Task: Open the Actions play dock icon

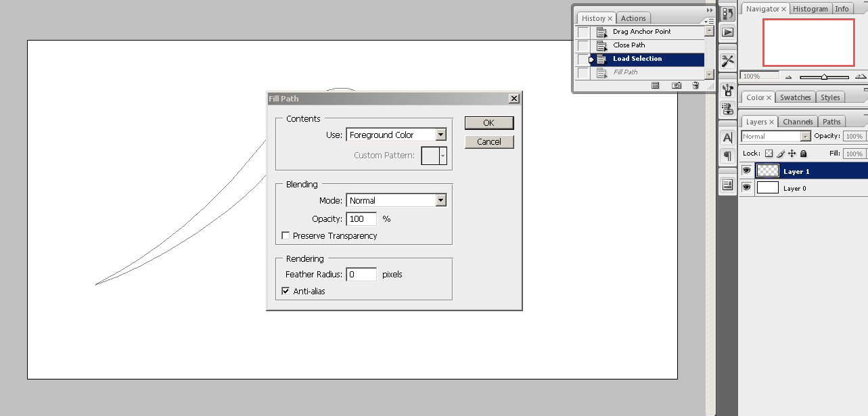Action: [728, 31]
